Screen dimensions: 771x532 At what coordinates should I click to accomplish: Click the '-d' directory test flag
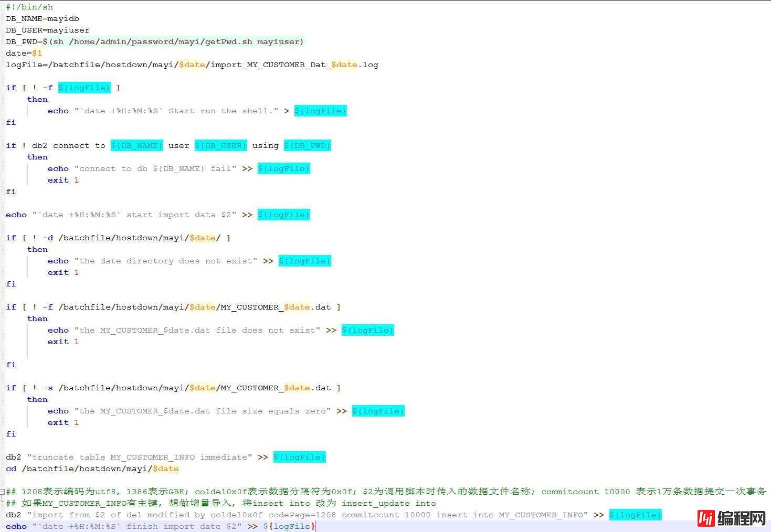click(x=48, y=238)
